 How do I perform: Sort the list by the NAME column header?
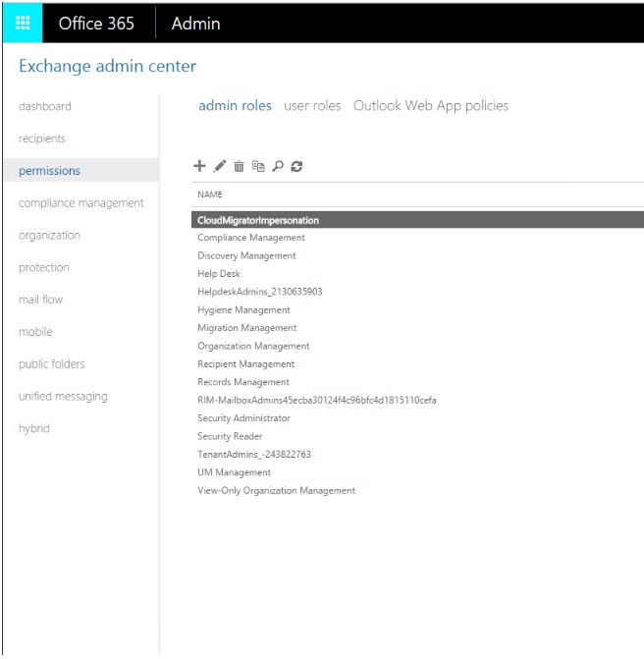tap(210, 194)
